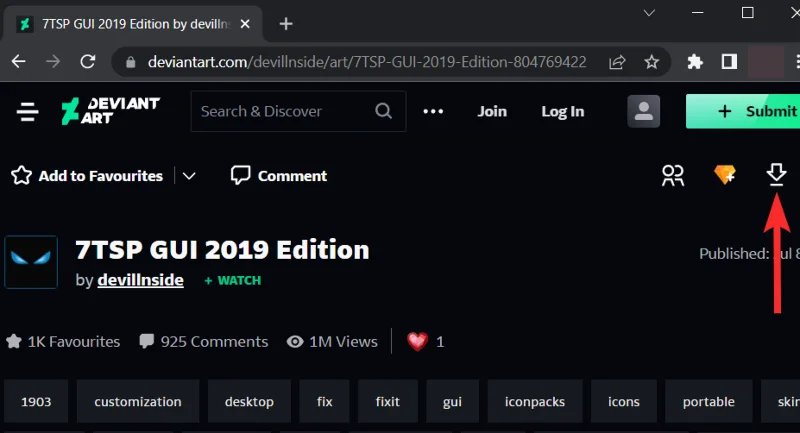This screenshot has width=800, height=433.
Task: Expand the Add to Favourites dropdown arrow
Action: pos(189,176)
